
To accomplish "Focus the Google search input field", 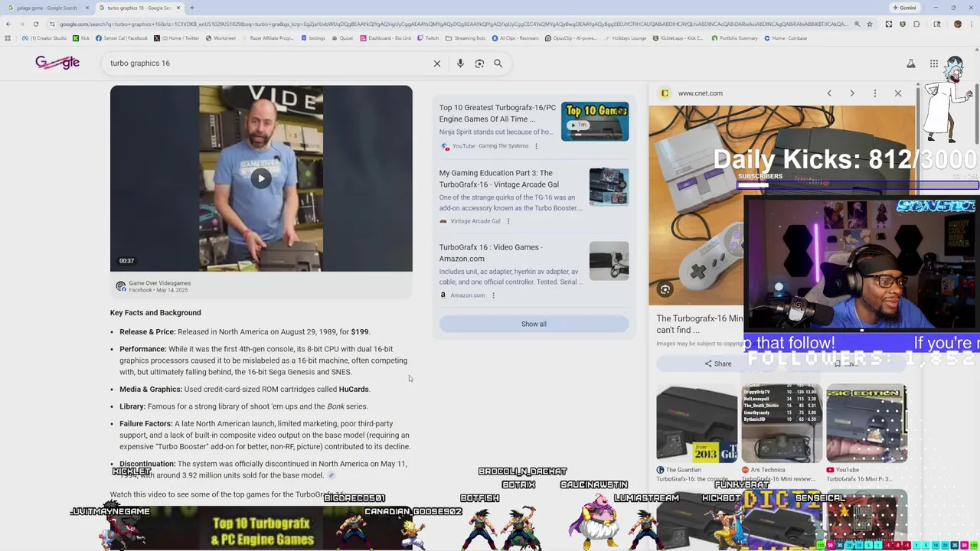I will 268,64.
